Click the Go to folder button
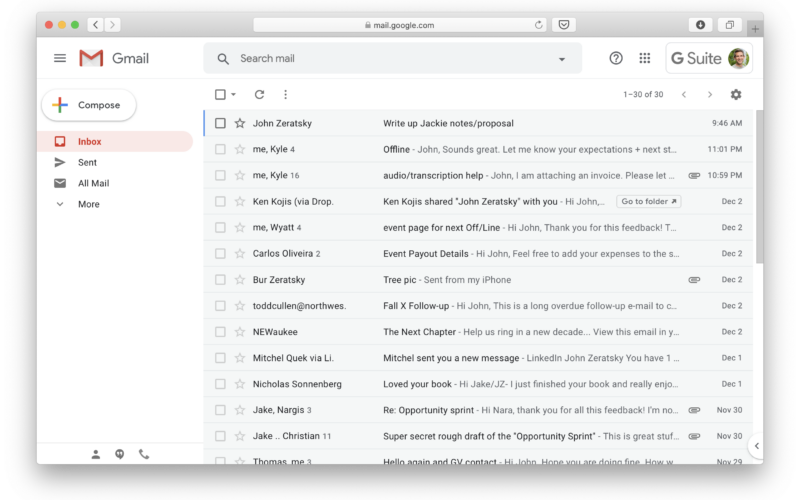This screenshot has width=800, height=500. (648, 202)
